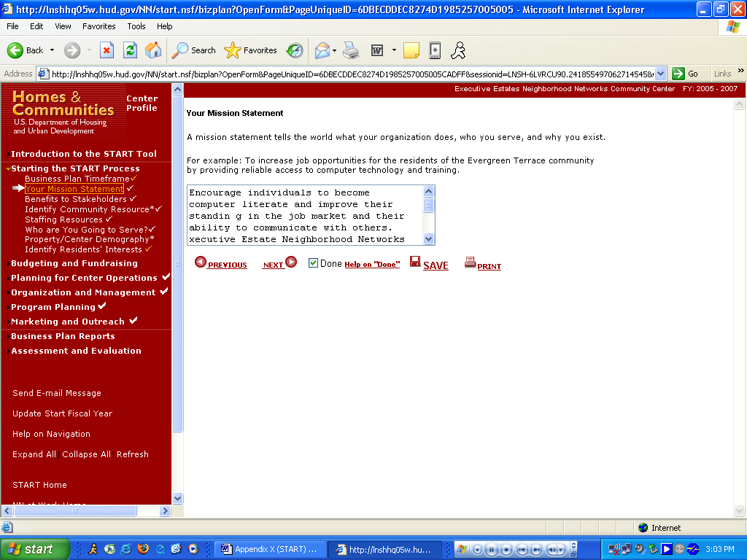Click the clock showing 3:03 PM

coord(720,549)
